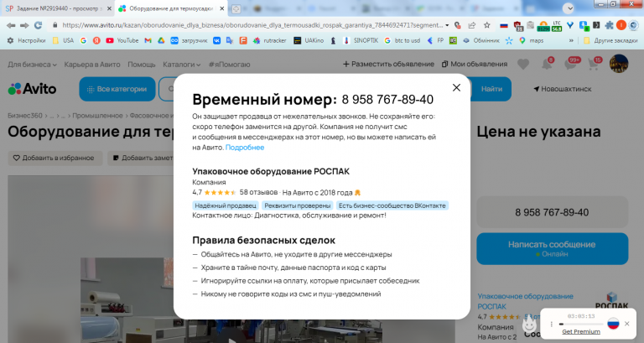Open the 'USA' bookmarks folder
Screen dimensions: 644x343
(63, 40)
